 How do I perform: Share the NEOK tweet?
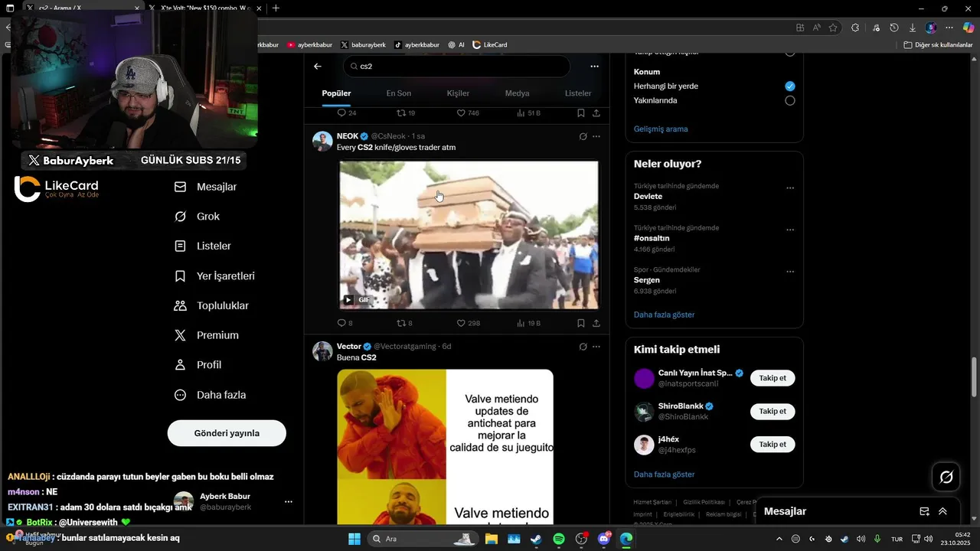[596, 323]
